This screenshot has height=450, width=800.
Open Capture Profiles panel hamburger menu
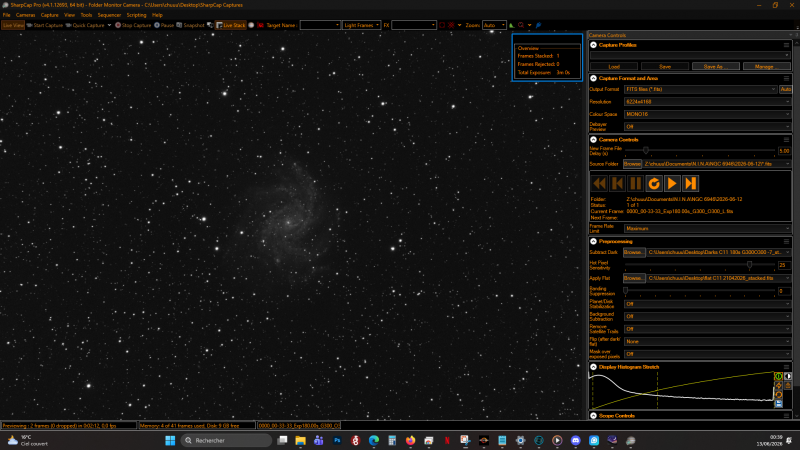point(786,45)
